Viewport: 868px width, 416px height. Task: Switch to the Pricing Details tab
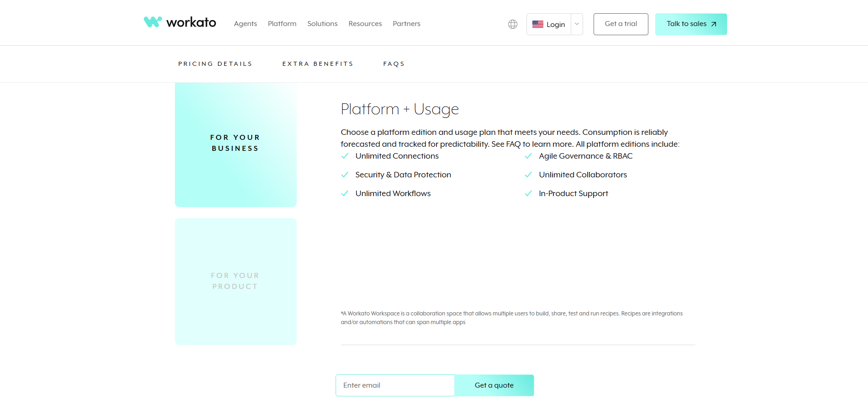215,64
